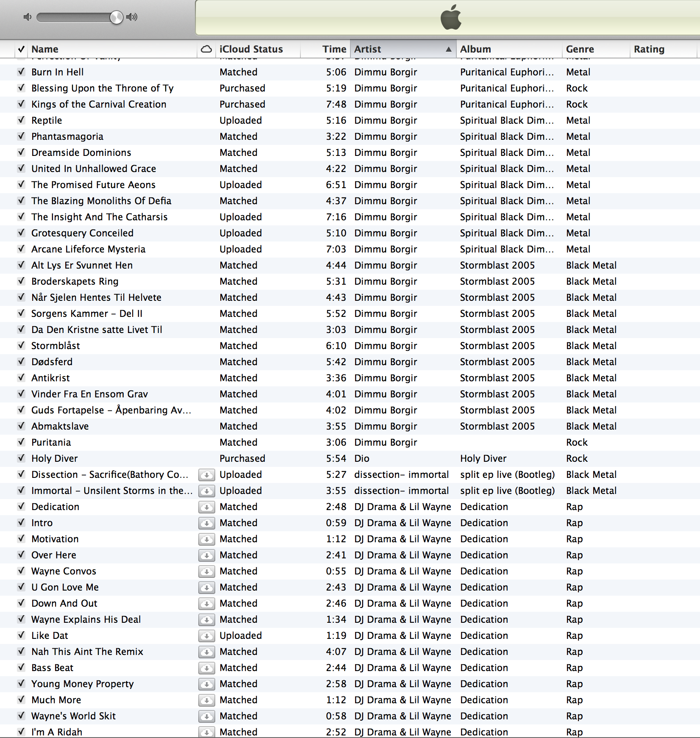Uncheck the Reptile track checkbox
Image resolution: width=700 pixels, height=738 pixels.
[21, 120]
